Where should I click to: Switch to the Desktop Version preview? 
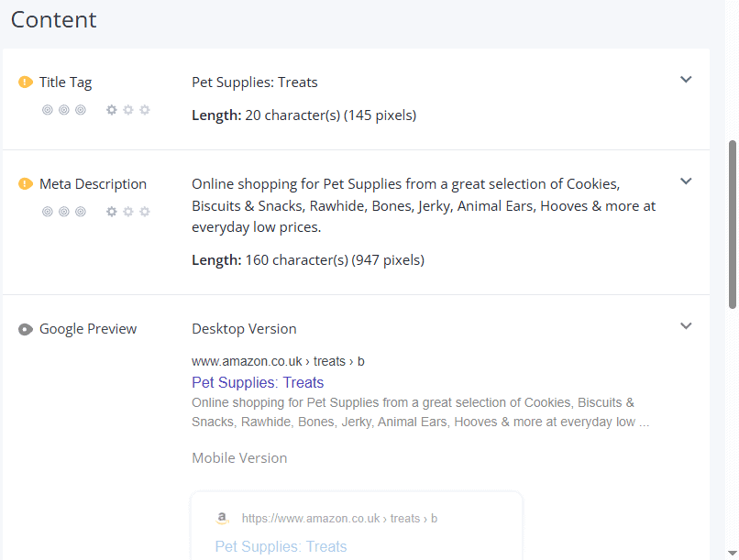click(x=244, y=328)
